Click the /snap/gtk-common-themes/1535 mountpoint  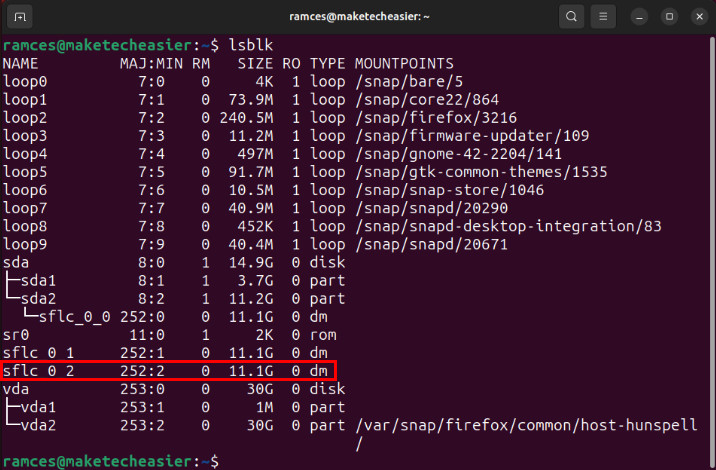[x=481, y=172]
